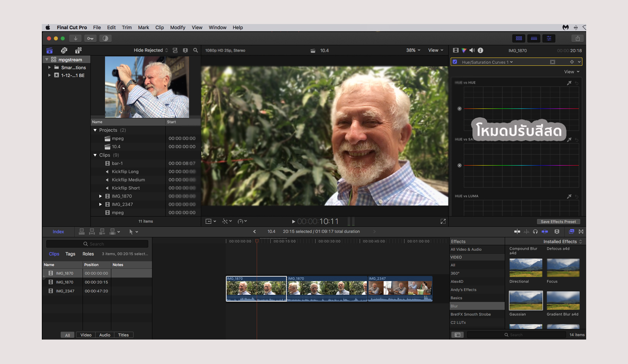Screen dimensions: 628x364
Task: Toggle skimming icon in timeline toolbar
Action: (x=517, y=231)
